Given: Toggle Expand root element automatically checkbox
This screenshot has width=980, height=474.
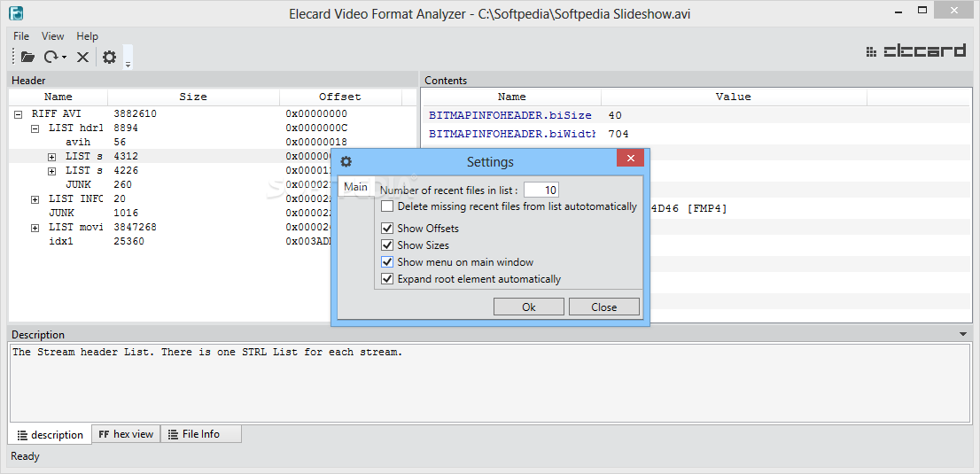Looking at the screenshot, I should pos(387,279).
